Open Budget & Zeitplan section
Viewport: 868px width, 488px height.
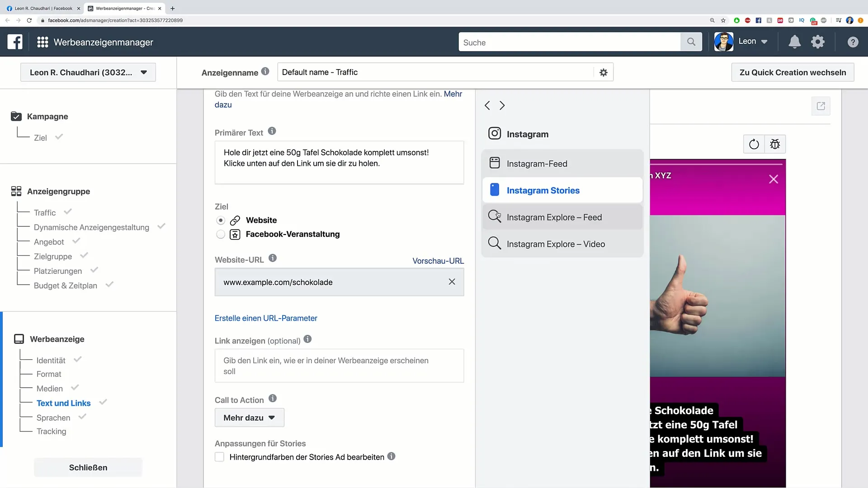click(66, 286)
